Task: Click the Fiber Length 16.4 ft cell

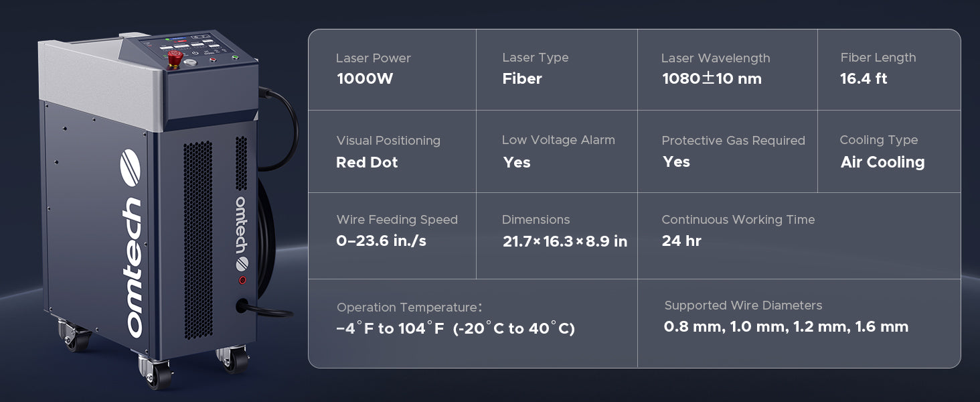Action: pos(889,70)
